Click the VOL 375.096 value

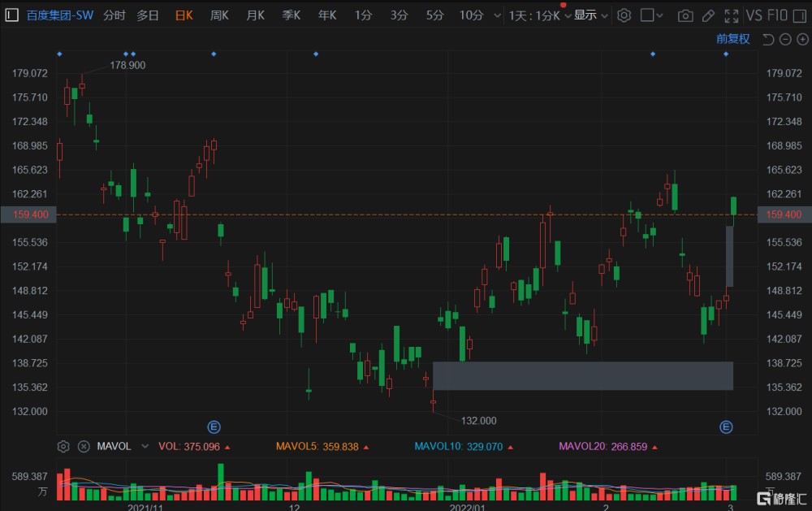click(x=189, y=447)
